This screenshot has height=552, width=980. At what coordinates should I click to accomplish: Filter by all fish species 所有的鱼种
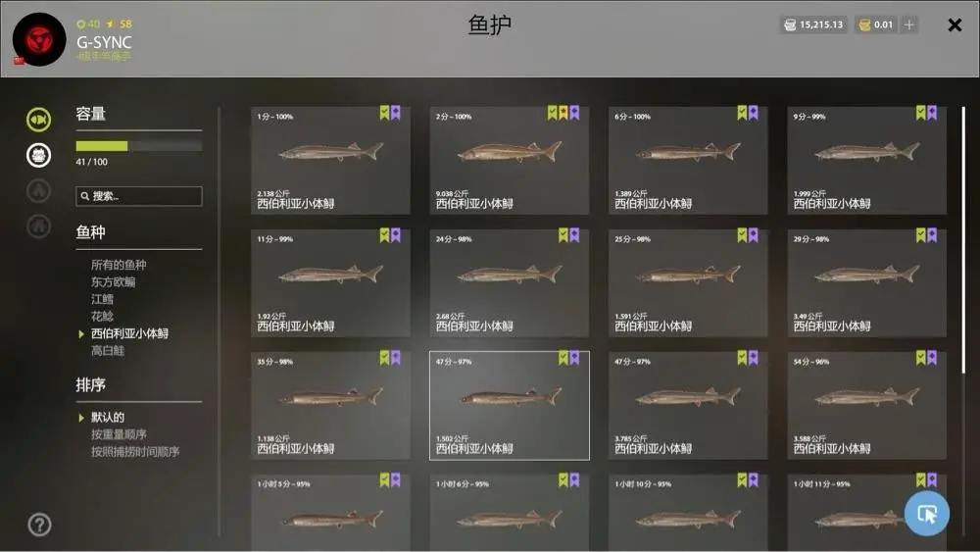point(119,265)
